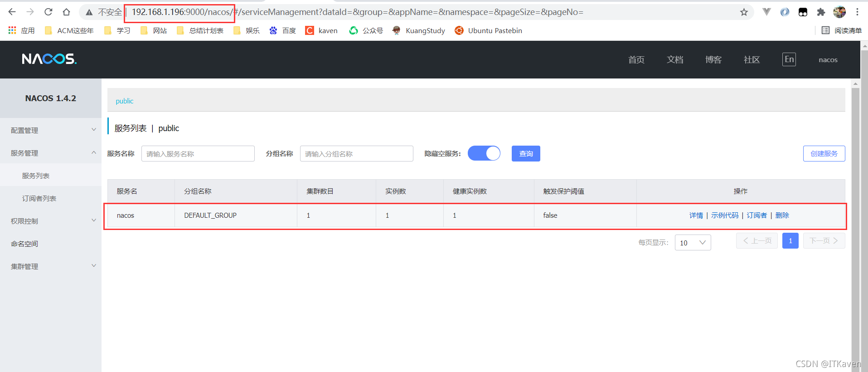Open 详情 for the nacos service
Screen dimensions: 868x372
pyautogui.click(x=696, y=215)
